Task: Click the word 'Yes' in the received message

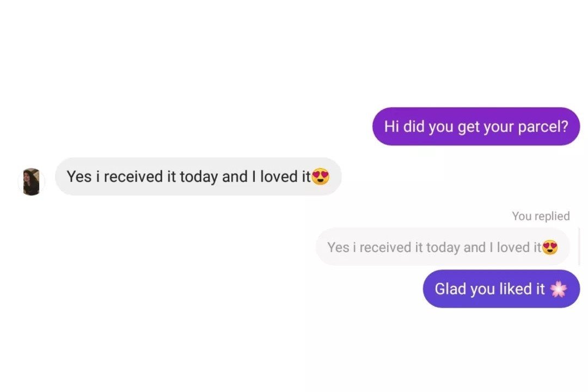Action: [x=79, y=176]
